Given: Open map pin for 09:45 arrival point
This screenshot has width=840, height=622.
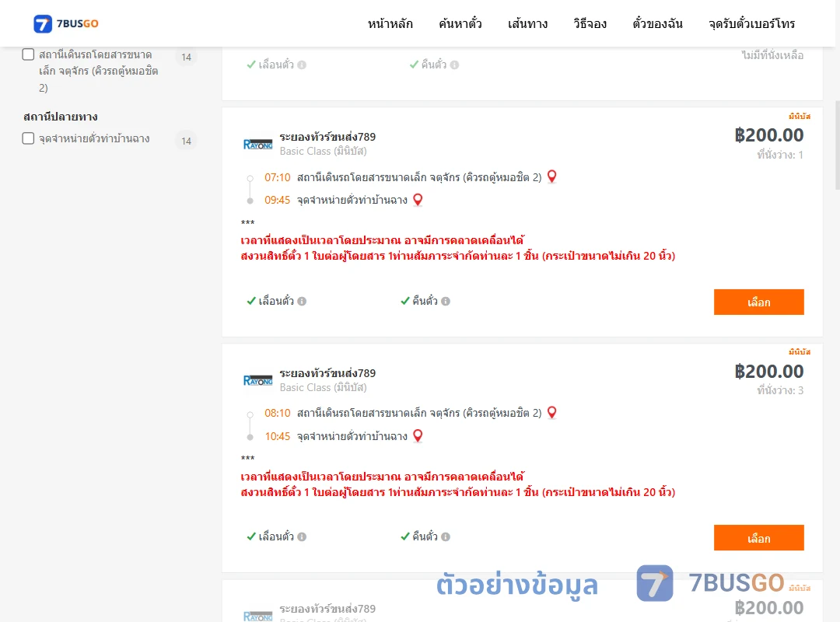Looking at the screenshot, I should click(418, 200).
